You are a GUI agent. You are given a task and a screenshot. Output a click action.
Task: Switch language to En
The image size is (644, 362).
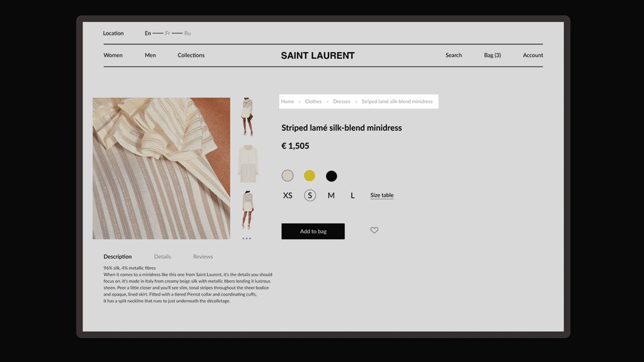click(148, 33)
